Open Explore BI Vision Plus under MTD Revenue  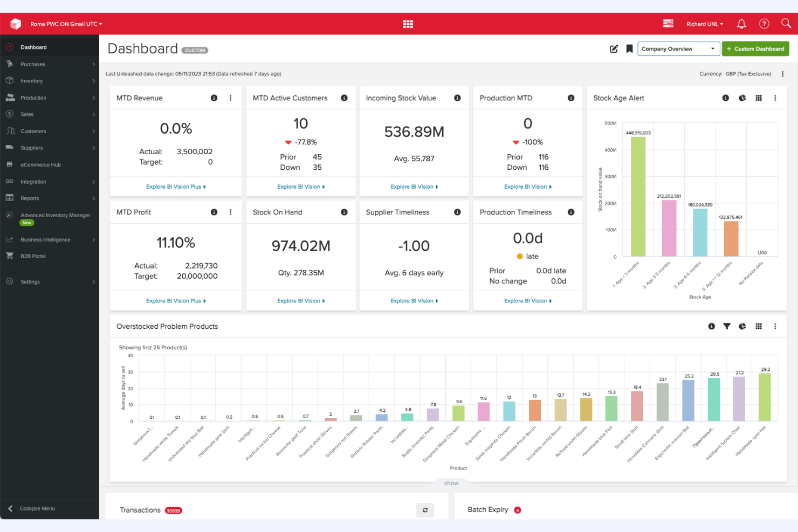tap(176, 187)
